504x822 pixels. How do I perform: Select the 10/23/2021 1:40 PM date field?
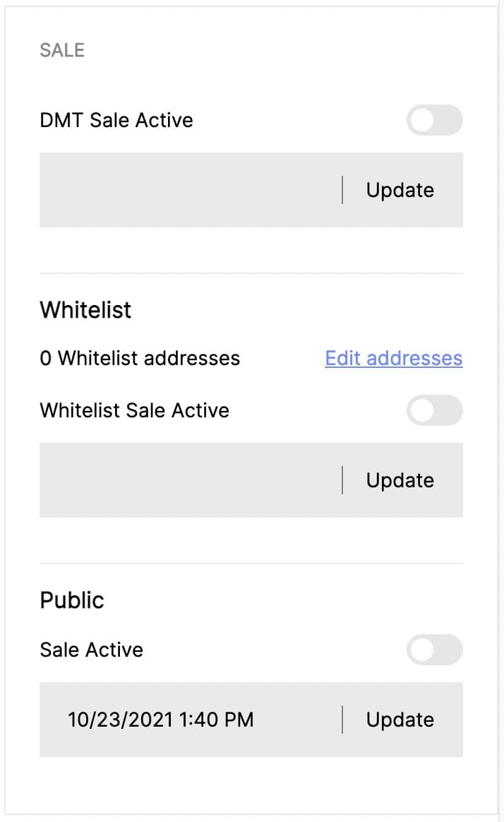(161, 720)
